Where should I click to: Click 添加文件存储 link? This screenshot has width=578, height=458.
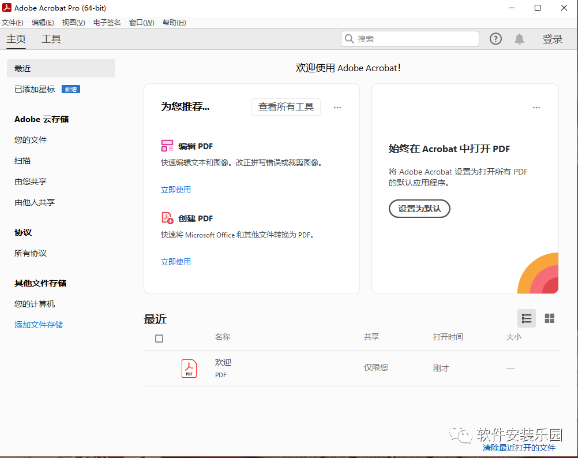(38, 325)
